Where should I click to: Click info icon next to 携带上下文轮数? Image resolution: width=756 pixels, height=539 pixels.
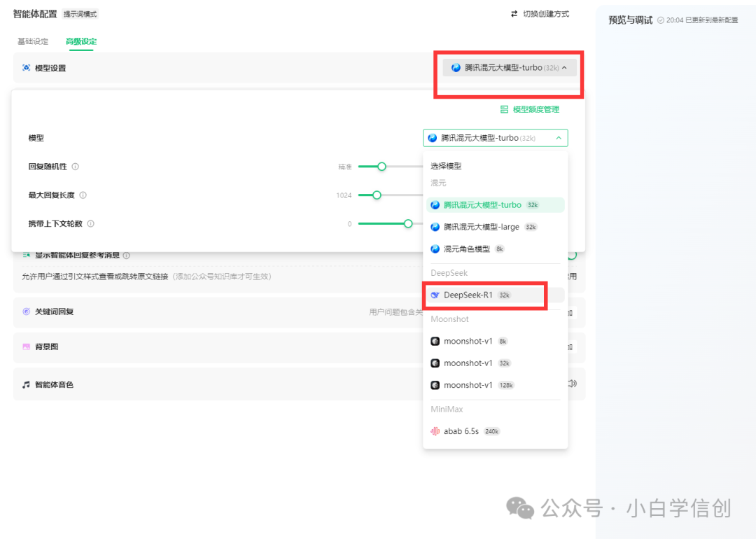coord(90,224)
